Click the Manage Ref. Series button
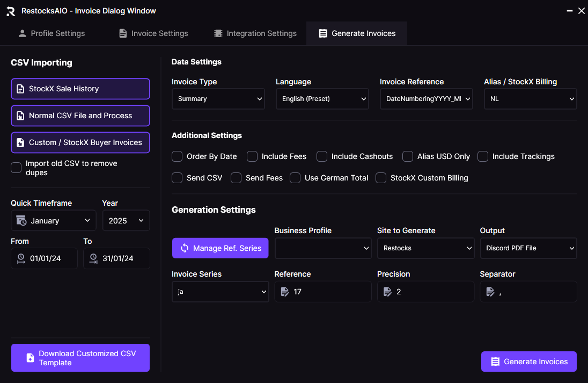Image resolution: width=588 pixels, height=383 pixels. [220, 248]
